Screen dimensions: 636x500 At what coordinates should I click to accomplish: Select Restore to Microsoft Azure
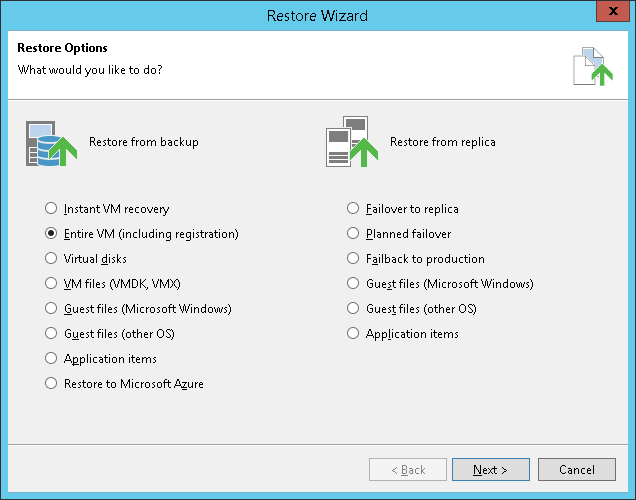[x=51, y=384]
